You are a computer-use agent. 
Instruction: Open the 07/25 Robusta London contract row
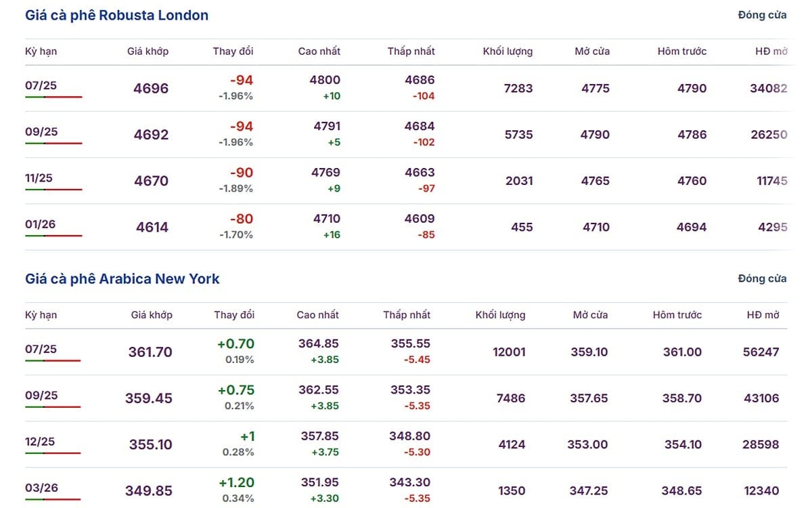[x=406, y=88]
